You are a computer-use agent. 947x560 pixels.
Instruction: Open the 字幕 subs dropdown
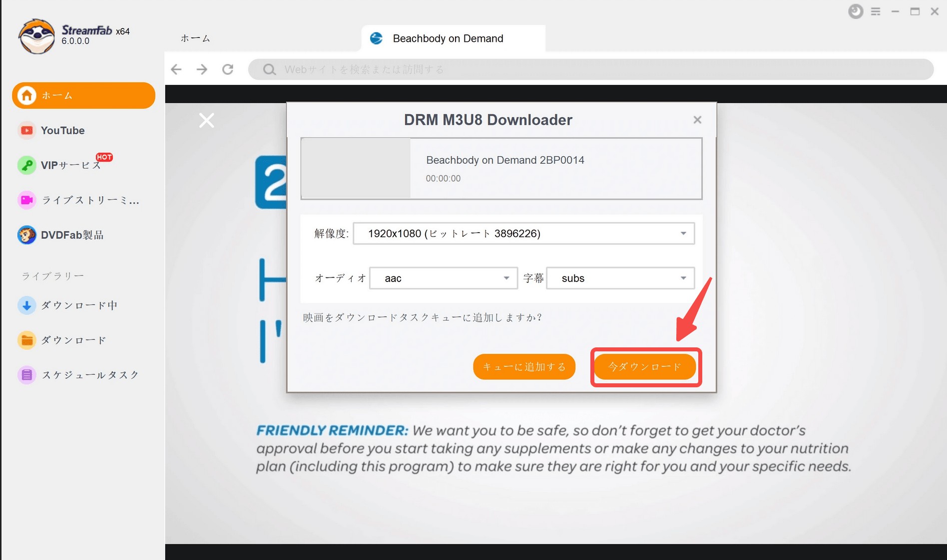[620, 279]
